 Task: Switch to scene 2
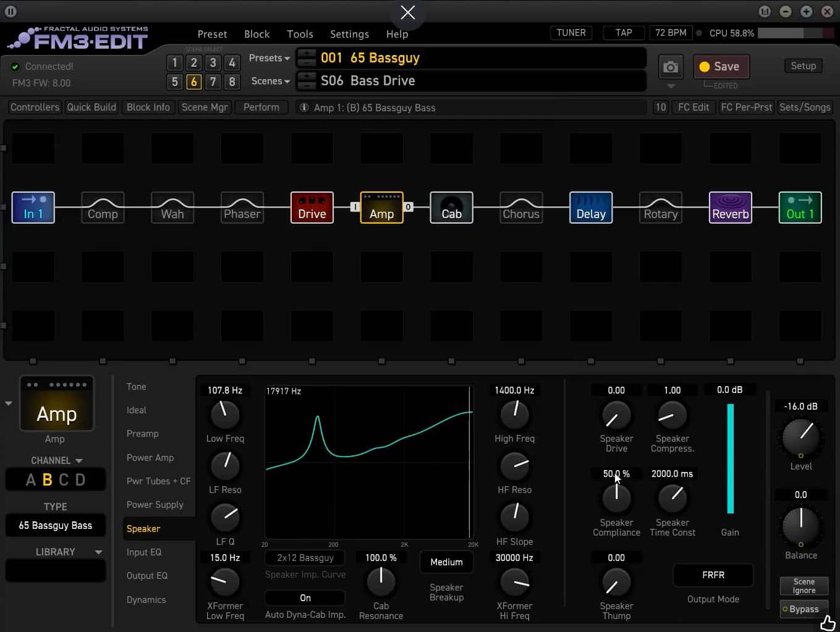pos(194,62)
